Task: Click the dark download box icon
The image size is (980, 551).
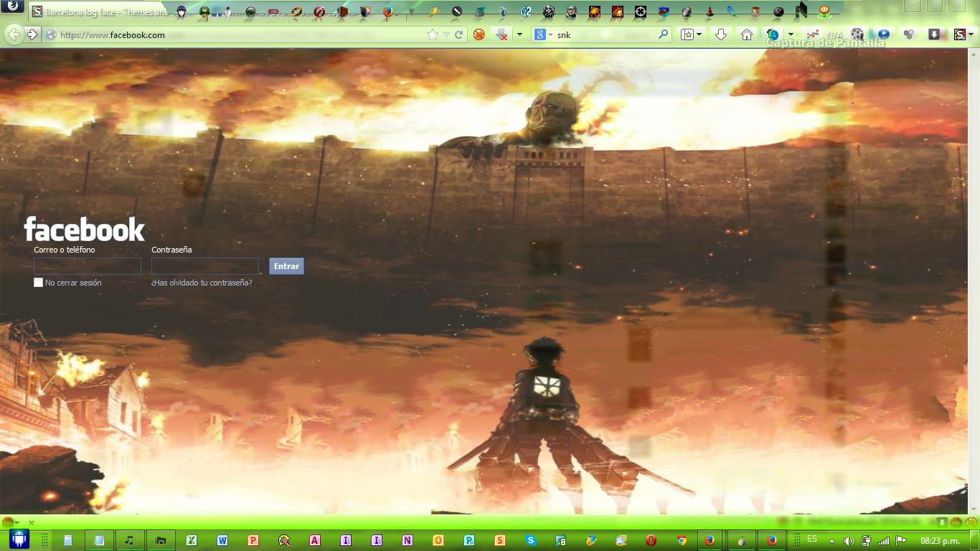Action: [934, 34]
